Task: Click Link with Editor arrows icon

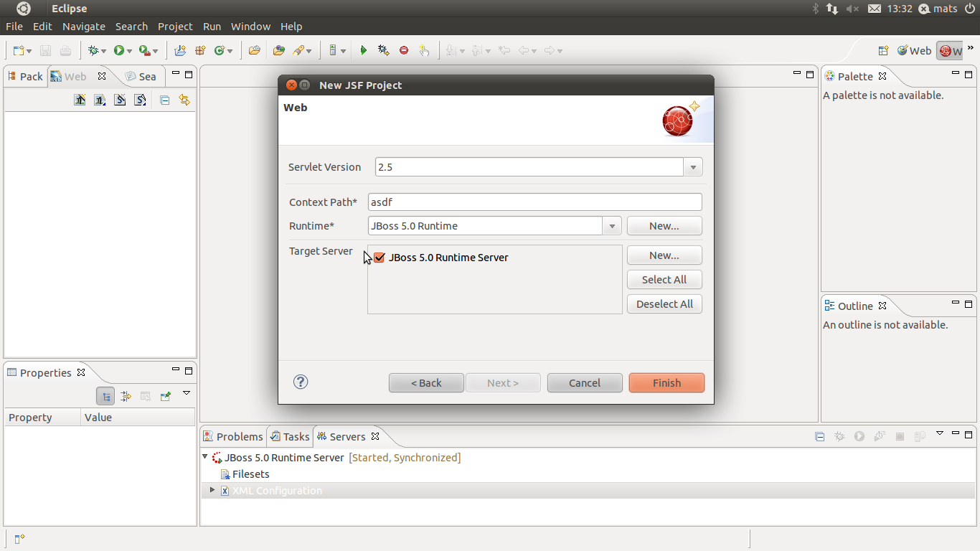Action: coord(184,100)
